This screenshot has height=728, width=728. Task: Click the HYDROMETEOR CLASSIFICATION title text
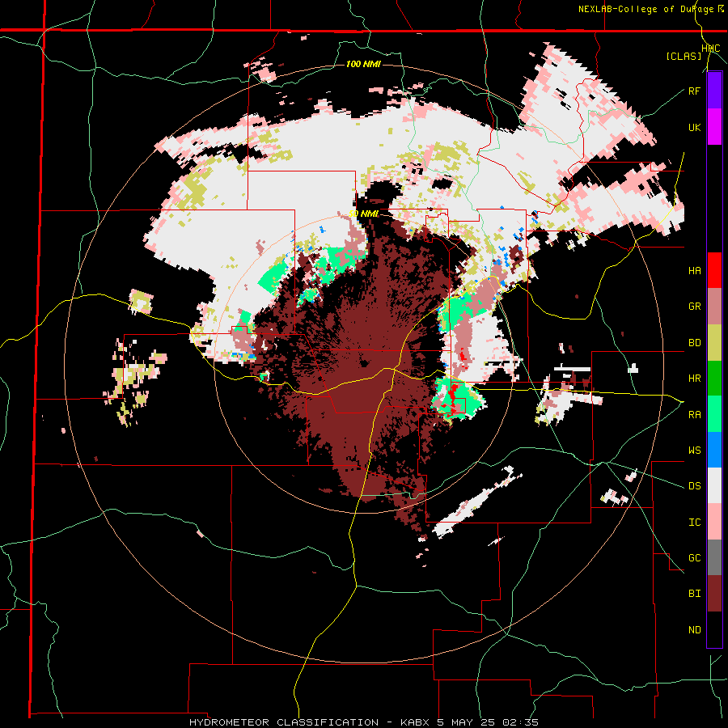tap(284, 722)
